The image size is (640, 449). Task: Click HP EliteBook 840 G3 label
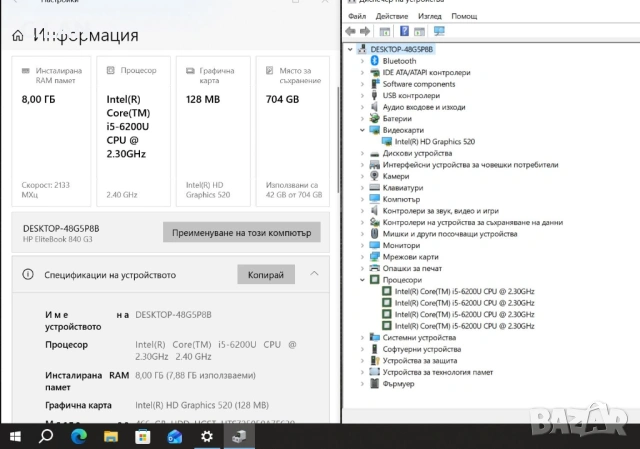tap(58, 239)
